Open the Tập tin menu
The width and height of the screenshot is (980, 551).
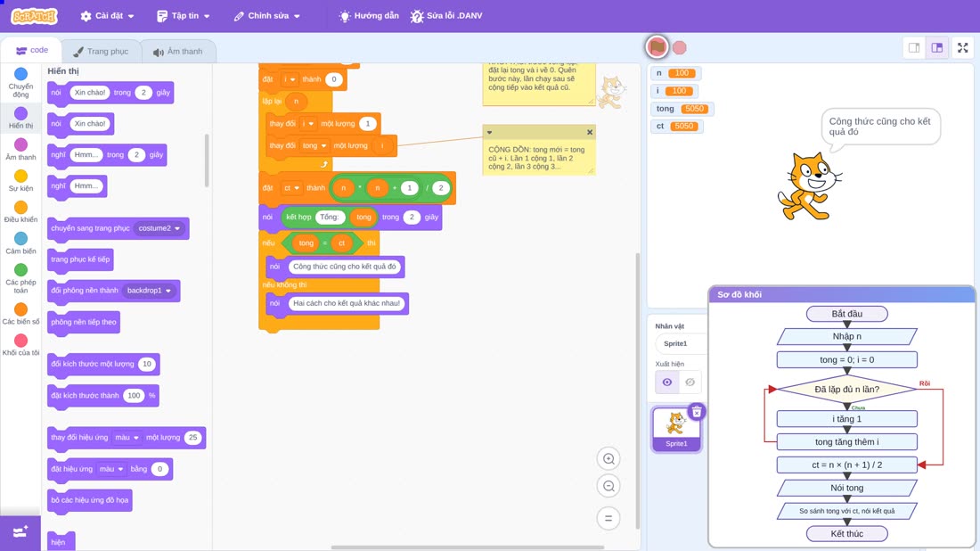tap(184, 16)
